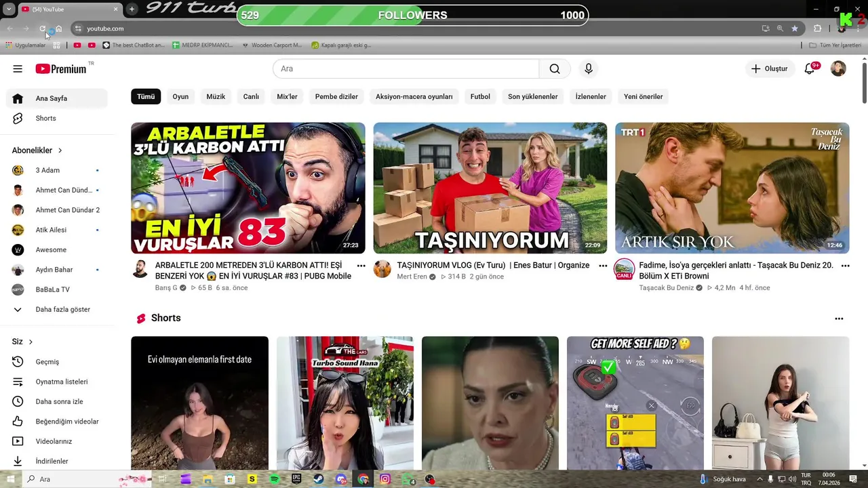Open İndirilenler downloads
Screen dimensions: 868x488
[57, 461]
